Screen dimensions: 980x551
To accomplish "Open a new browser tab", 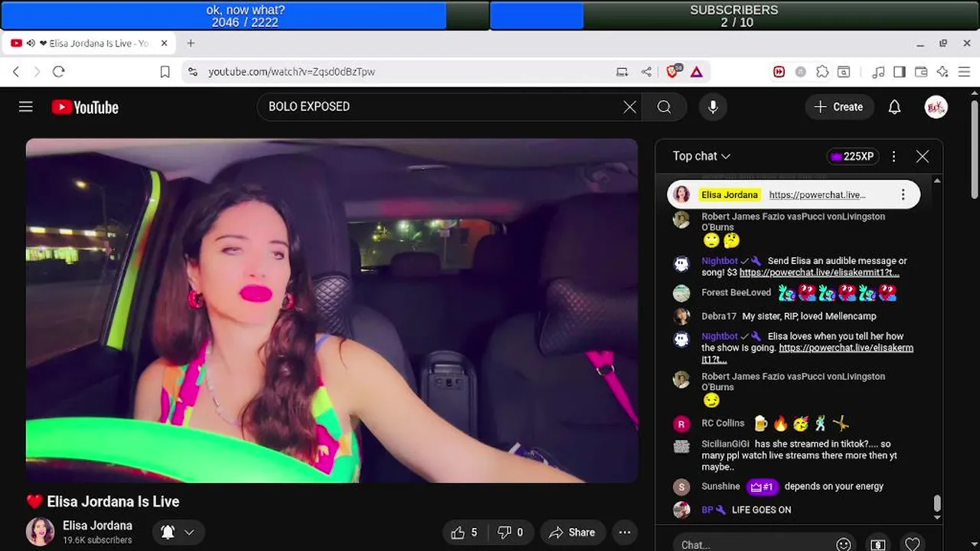I will pyautogui.click(x=191, y=44).
